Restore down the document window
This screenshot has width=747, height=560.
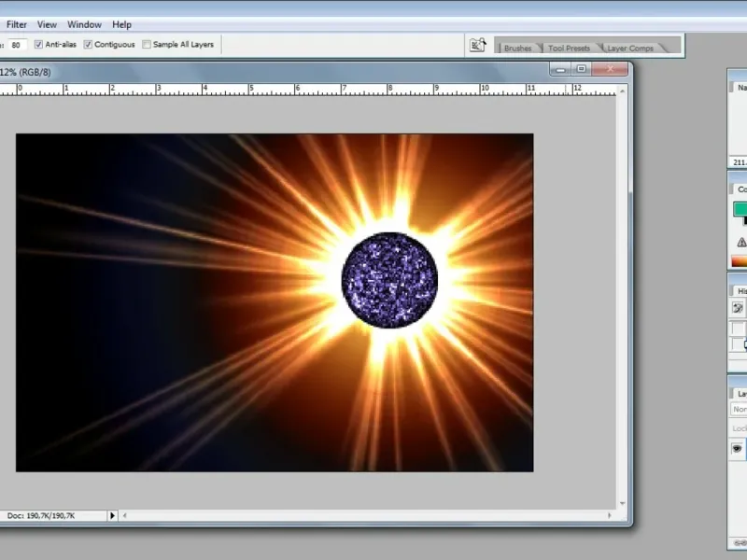(581, 69)
